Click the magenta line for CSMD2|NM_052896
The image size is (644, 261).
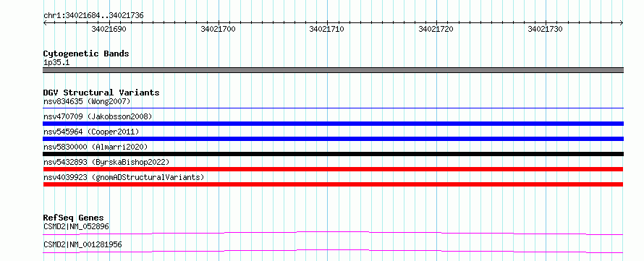pos(333,233)
